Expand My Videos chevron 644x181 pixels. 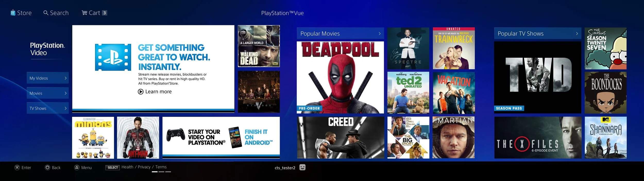tap(65, 78)
